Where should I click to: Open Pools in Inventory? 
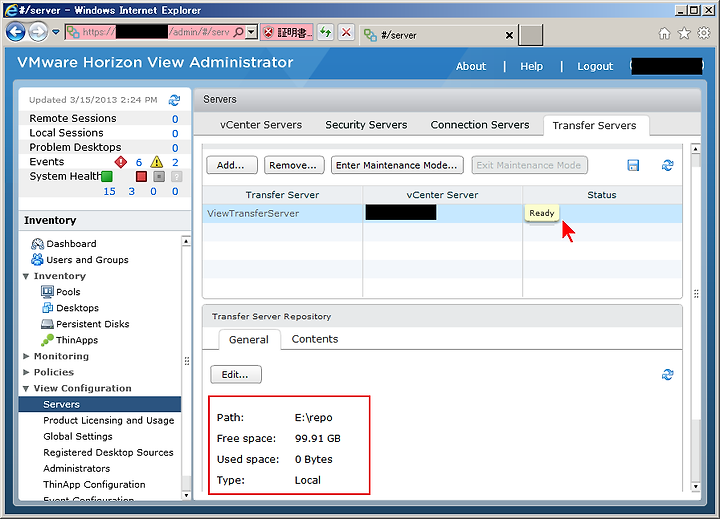(x=68, y=292)
